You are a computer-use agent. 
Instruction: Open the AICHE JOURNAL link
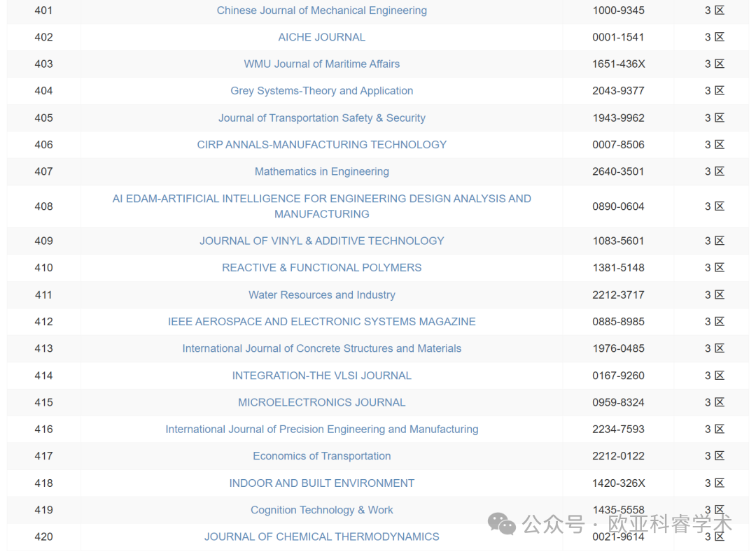pyautogui.click(x=321, y=37)
